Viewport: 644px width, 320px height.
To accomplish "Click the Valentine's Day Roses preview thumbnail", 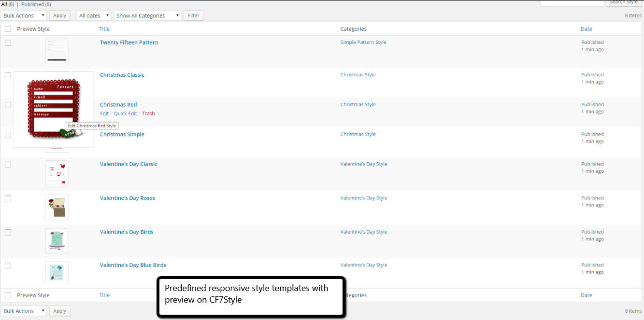I will 57,207.
